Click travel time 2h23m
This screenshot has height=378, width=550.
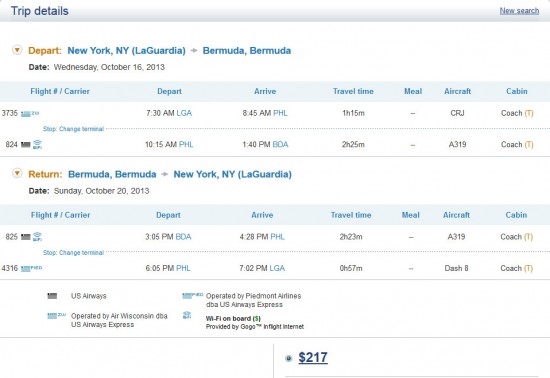351,237
